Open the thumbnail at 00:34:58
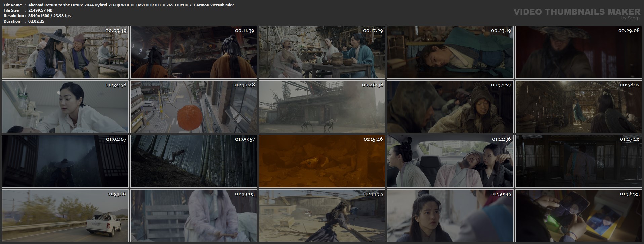 click(65, 107)
